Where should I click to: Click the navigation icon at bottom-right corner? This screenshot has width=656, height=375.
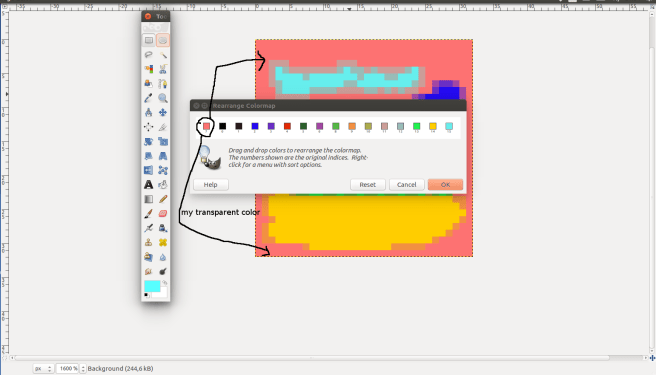point(652,358)
